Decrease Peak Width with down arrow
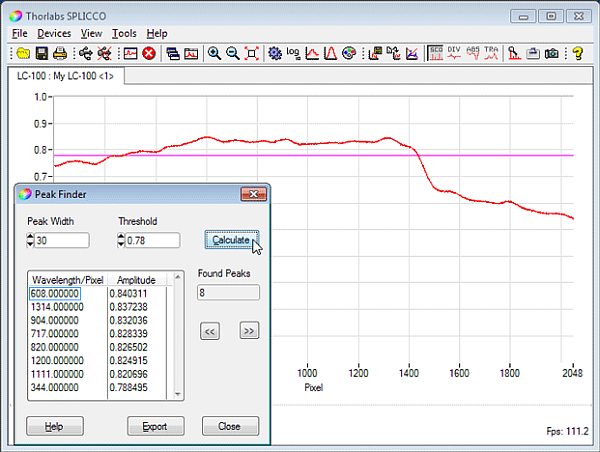This screenshot has height=452, width=600. click(x=31, y=244)
